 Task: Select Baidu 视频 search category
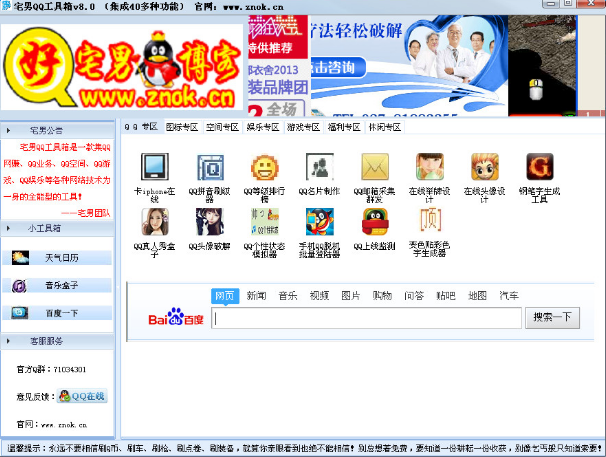tap(320, 296)
